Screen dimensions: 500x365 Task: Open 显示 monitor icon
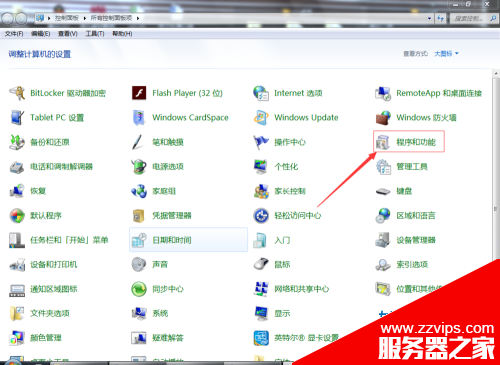(x=261, y=313)
